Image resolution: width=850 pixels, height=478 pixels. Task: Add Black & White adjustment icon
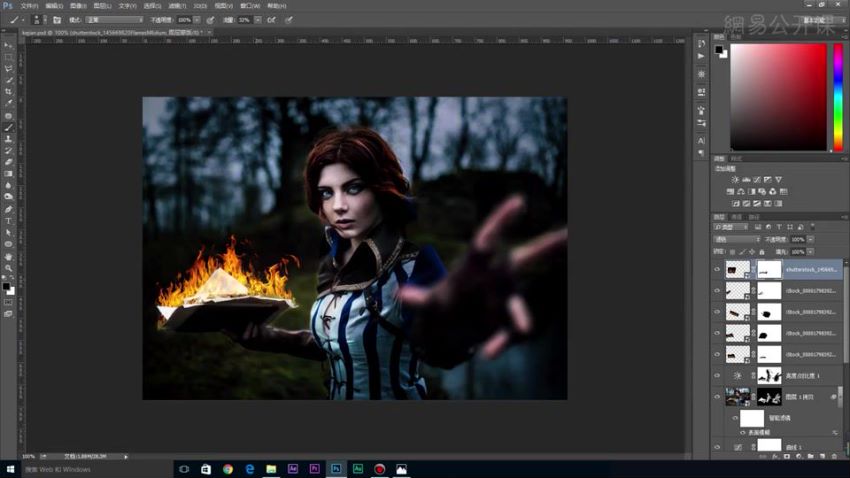point(751,192)
